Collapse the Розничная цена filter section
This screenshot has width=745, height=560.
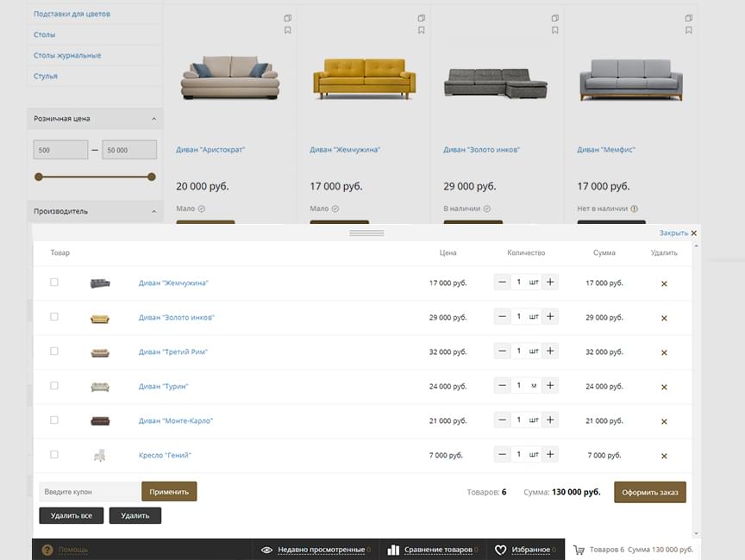(153, 119)
